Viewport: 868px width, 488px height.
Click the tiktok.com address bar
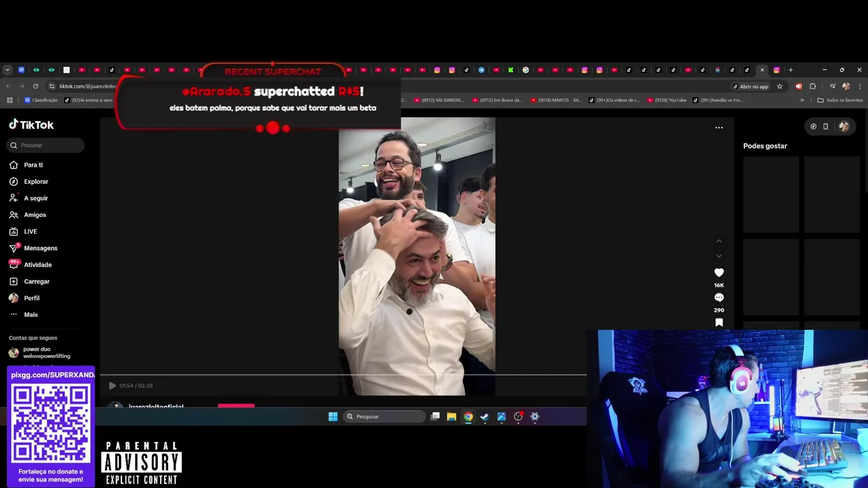coord(88,86)
